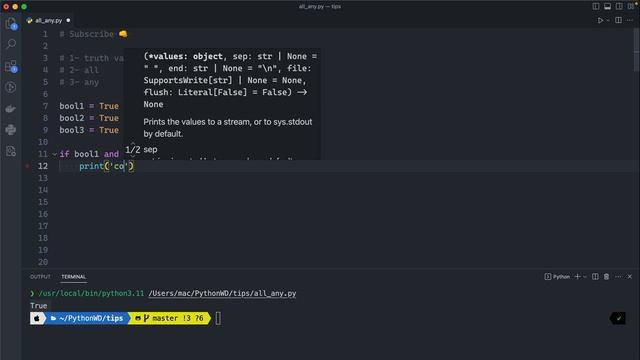
Task: Kill the terminal with trash icon
Action: 607,277
